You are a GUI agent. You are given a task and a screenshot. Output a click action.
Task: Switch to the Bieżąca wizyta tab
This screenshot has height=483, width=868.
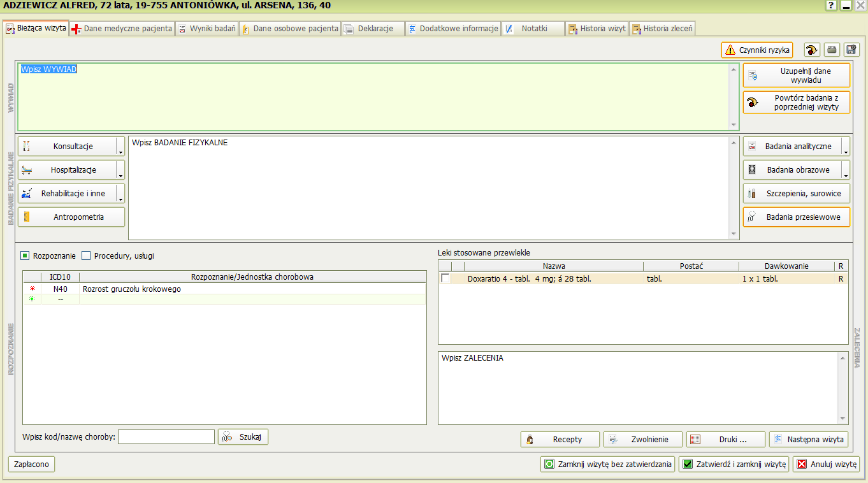tap(36, 28)
